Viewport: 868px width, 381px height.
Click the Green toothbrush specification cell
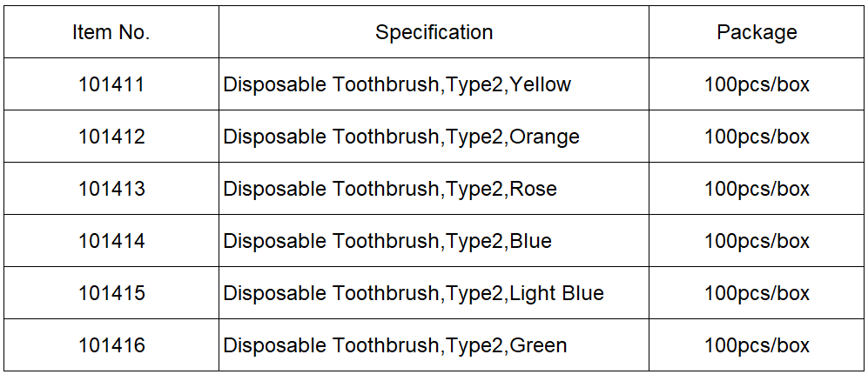point(434,345)
